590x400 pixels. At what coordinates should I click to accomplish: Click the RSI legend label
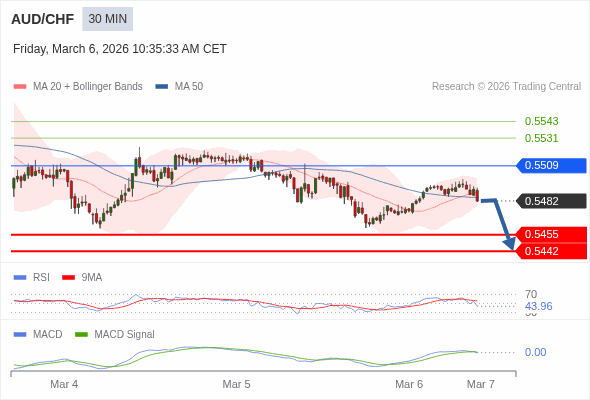41,278
